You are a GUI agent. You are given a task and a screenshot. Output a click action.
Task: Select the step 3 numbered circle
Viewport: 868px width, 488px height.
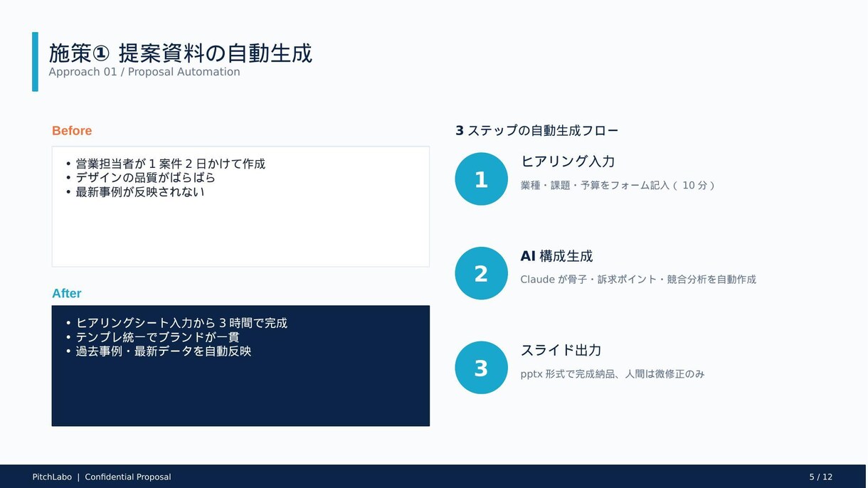[x=481, y=368]
